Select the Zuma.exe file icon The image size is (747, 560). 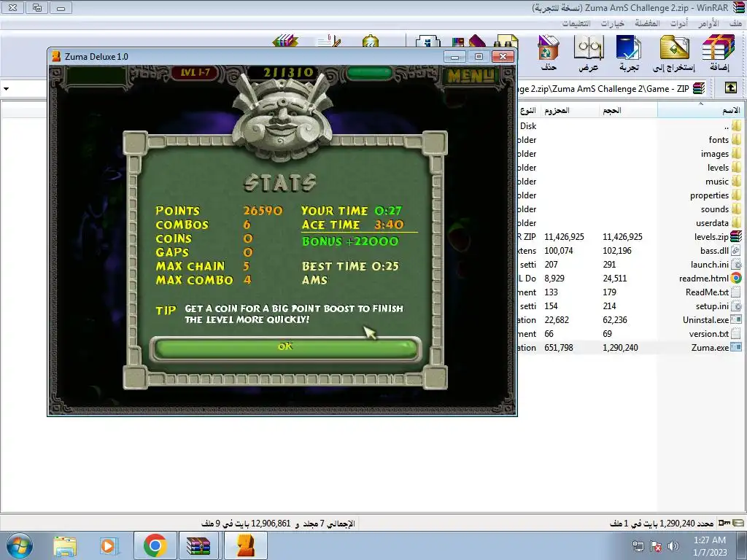[x=737, y=348]
